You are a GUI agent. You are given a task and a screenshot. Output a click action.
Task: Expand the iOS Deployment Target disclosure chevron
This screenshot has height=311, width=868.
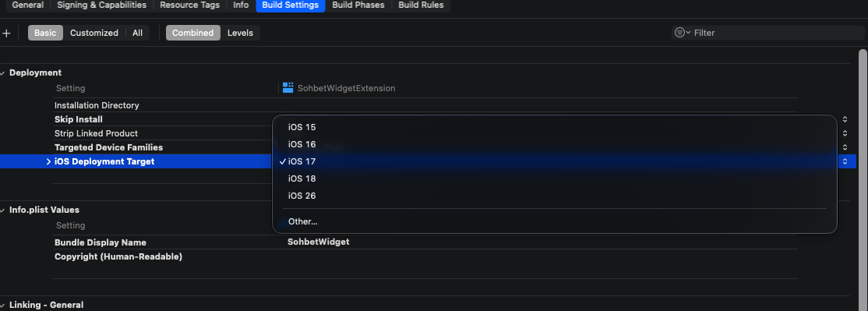point(49,161)
